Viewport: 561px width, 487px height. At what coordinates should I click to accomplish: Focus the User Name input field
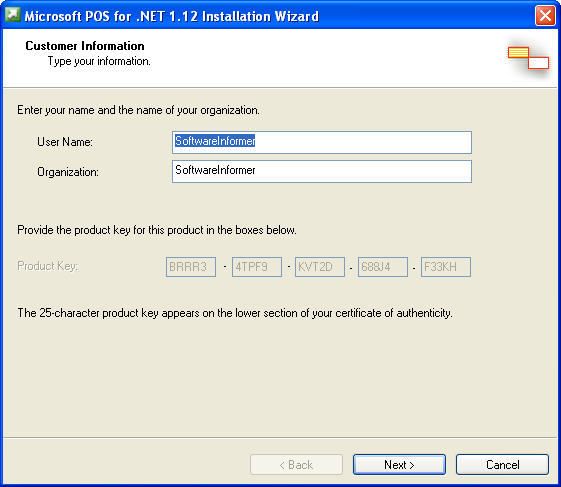coord(322,142)
